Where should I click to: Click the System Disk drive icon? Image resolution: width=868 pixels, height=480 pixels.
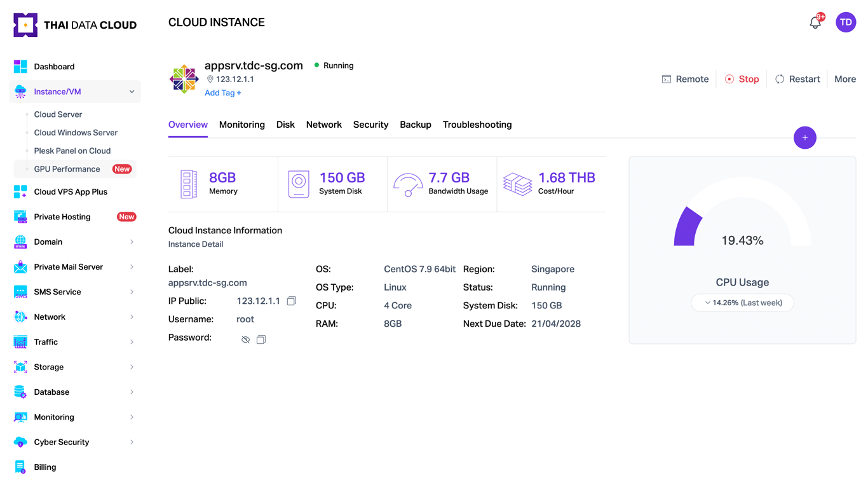click(x=299, y=184)
